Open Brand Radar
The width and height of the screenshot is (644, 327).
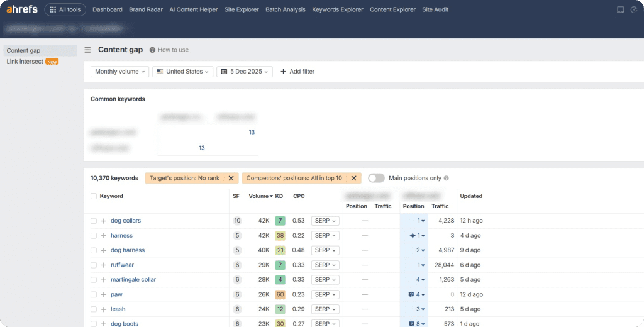click(x=146, y=9)
